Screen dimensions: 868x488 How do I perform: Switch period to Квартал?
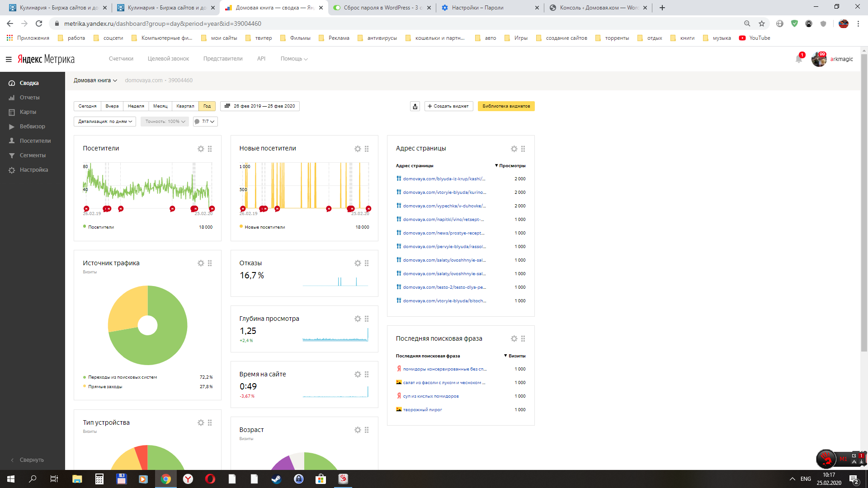[x=185, y=106]
